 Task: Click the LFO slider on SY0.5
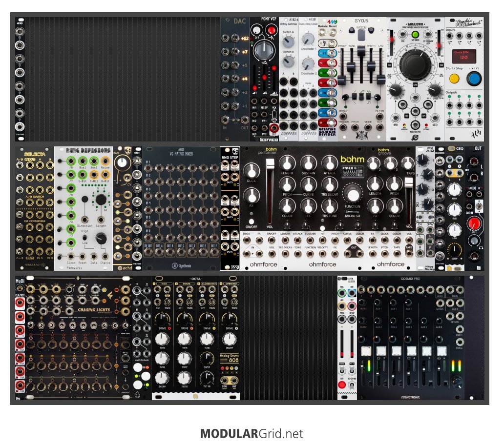(x=381, y=79)
